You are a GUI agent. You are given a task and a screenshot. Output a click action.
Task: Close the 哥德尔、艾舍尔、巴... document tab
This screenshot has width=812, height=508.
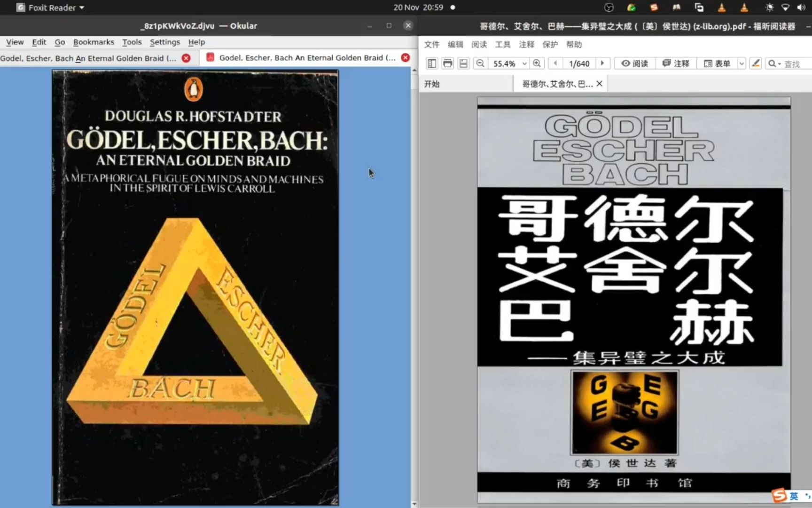[x=599, y=84]
